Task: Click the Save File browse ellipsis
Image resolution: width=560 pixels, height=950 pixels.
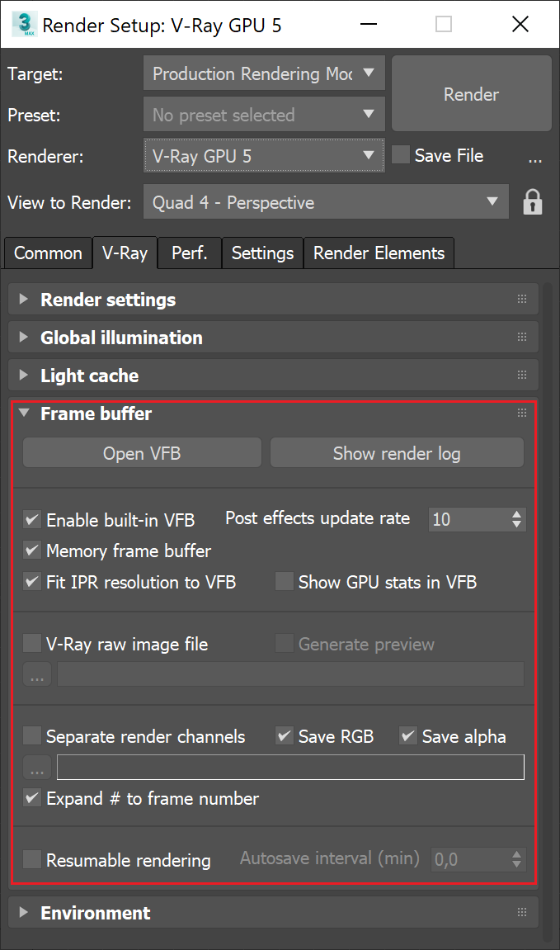Action: tap(534, 157)
